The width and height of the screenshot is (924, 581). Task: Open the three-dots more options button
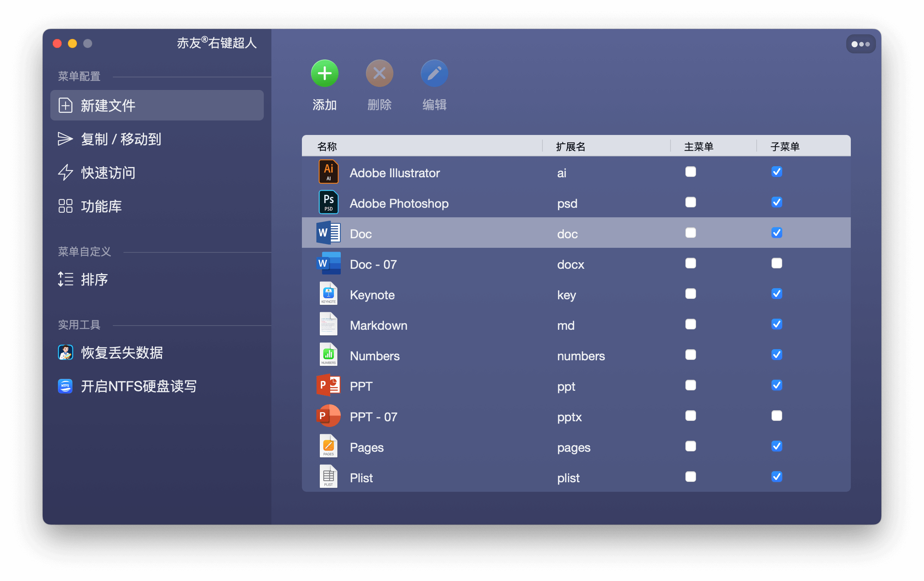860,44
